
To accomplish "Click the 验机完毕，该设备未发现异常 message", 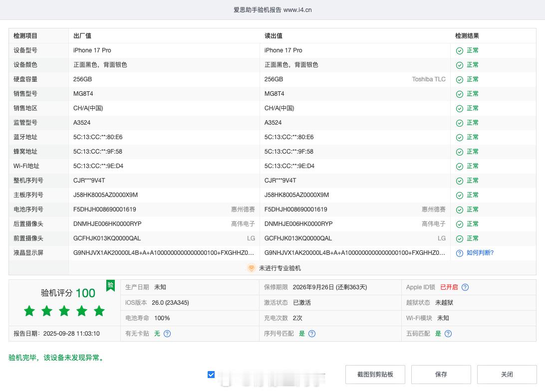I will [56, 358].
